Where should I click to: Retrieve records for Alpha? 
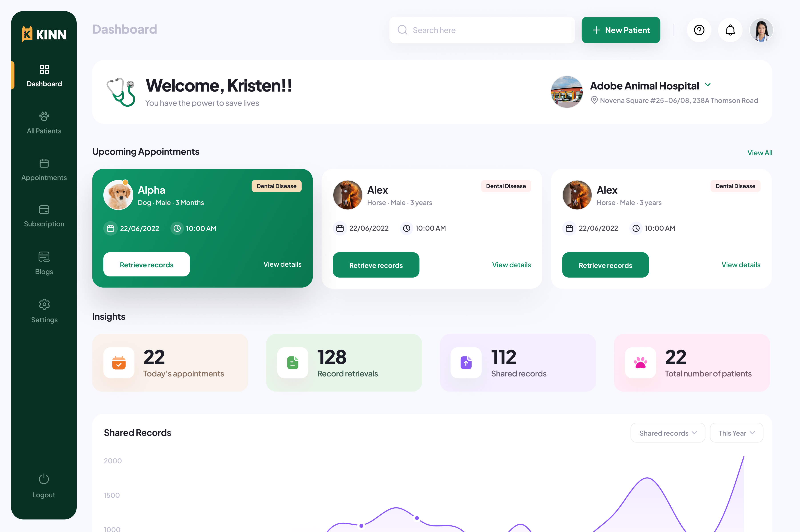point(147,264)
